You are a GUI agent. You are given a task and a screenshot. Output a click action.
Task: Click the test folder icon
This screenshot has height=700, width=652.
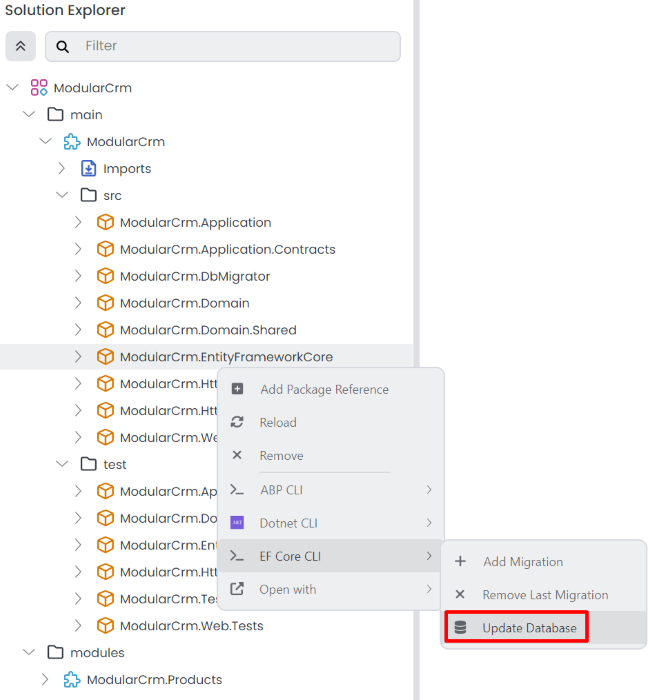pyautogui.click(x=88, y=464)
